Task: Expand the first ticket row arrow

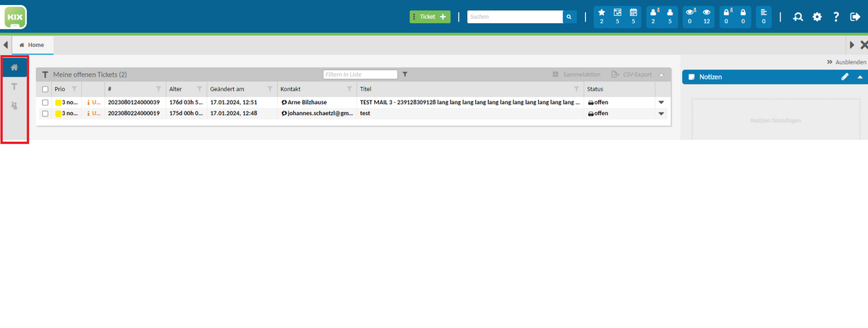Action: coord(660,103)
